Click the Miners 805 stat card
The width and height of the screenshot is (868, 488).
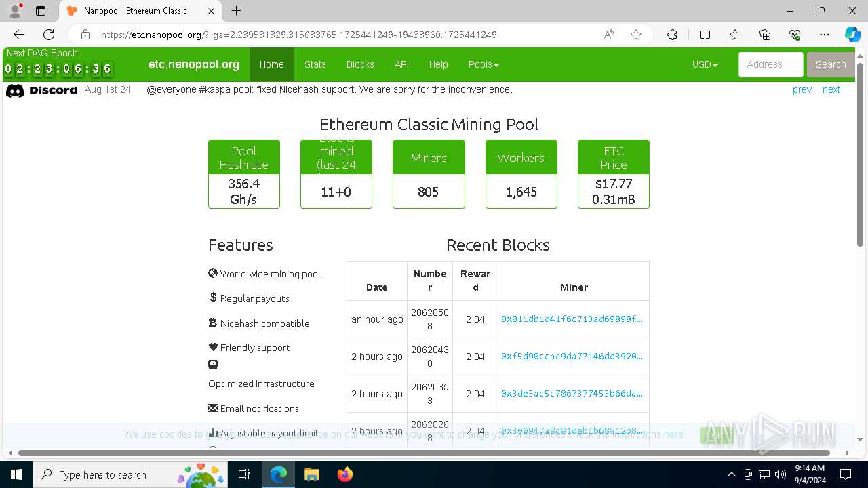tap(429, 174)
